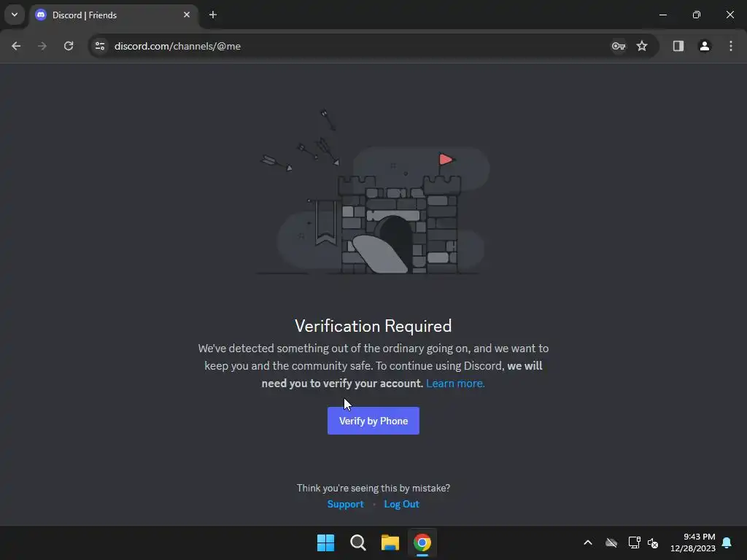Click the OneDrive cloud tray icon
Screen dimensions: 747x560
(x=611, y=542)
